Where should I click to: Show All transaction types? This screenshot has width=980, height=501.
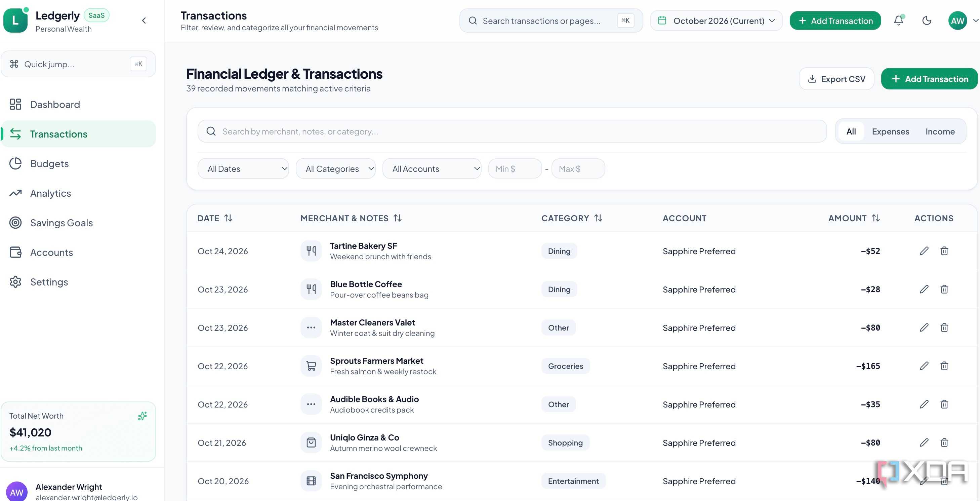click(851, 131)
